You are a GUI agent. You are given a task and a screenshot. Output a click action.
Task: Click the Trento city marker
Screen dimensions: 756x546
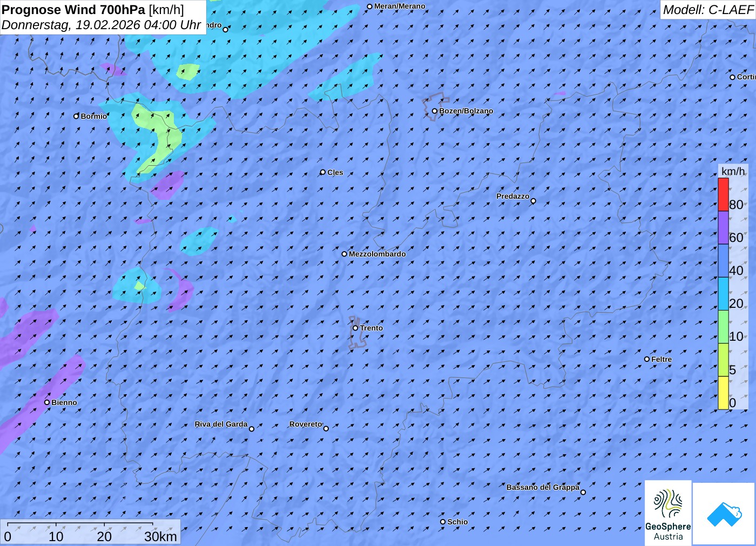pos(355,328)
